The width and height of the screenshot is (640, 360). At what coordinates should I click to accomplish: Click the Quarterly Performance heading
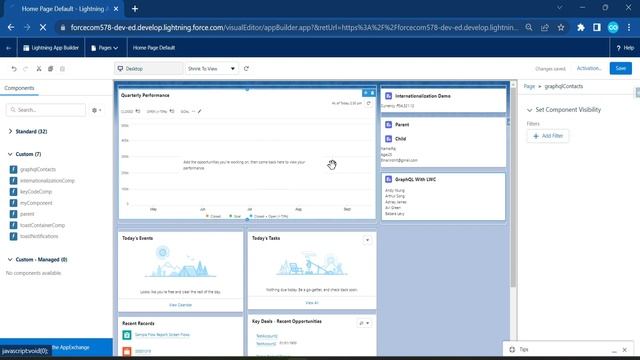coord(145,95)
